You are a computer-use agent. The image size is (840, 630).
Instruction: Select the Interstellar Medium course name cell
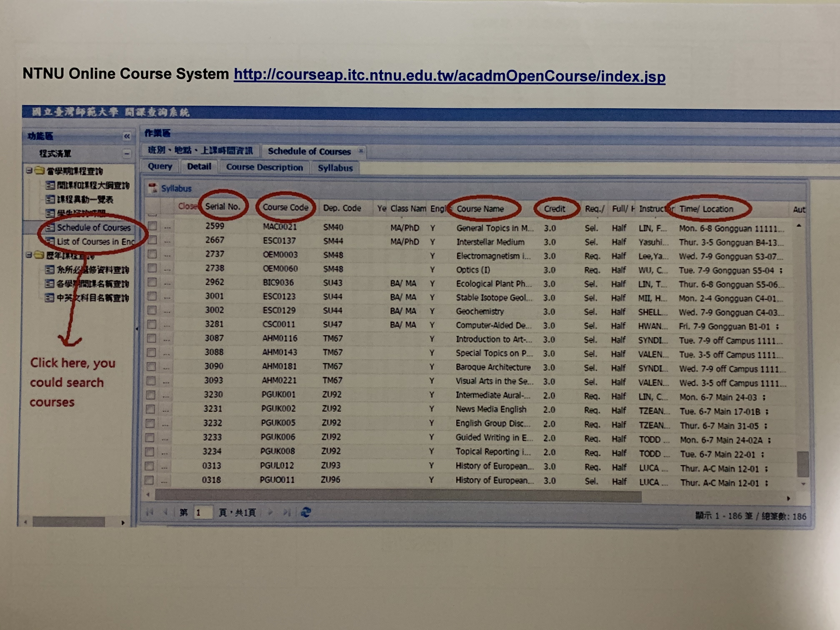[x=490, y=242]
